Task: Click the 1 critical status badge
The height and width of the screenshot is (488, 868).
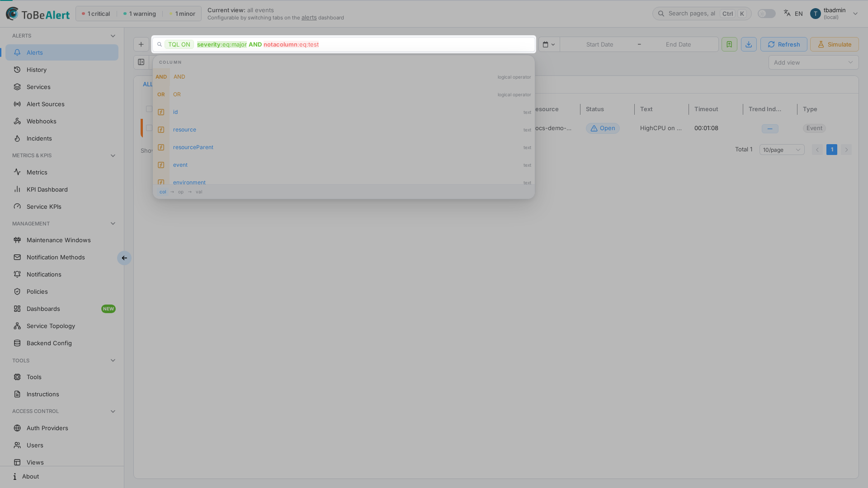Action: click(x=96, y=14)
